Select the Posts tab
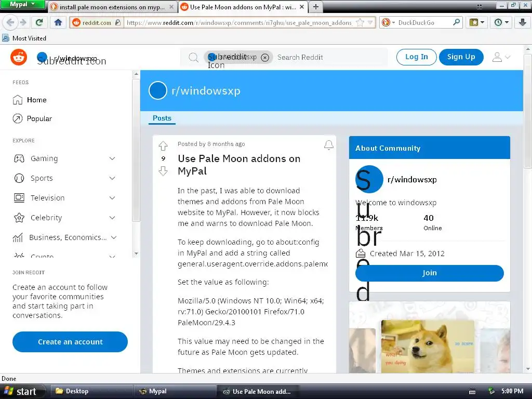Screen dimensions: 532x399 (162, 118)
